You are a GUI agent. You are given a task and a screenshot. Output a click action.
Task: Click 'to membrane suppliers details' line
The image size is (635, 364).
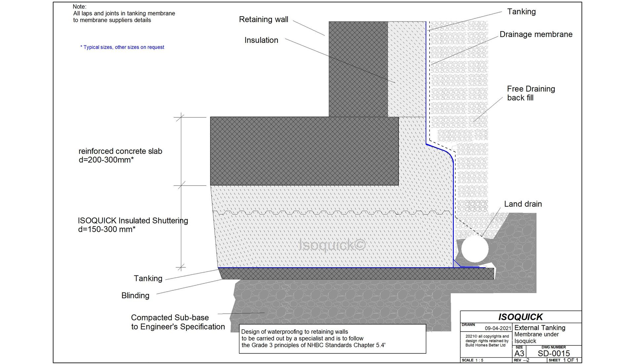pos(112,20)
